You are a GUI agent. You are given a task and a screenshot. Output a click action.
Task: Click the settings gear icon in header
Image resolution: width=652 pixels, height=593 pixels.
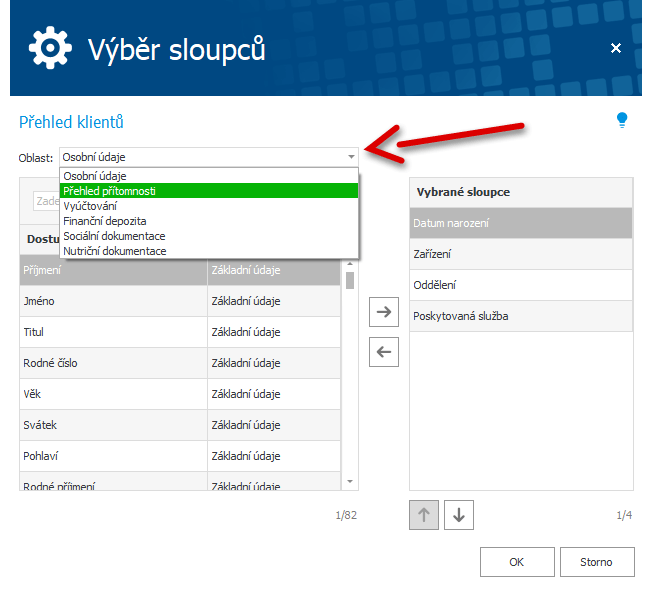pyautogui.click(x=50, y=48)
